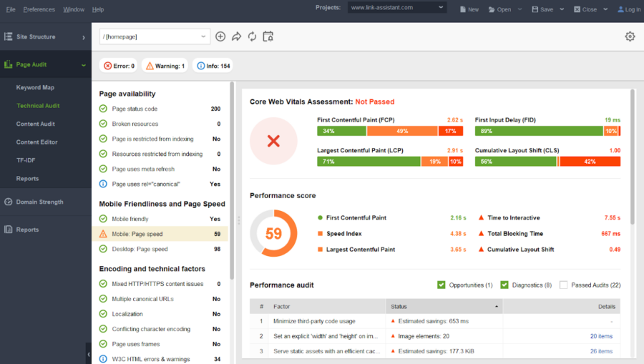Click the Open project folder icon
The image size is (644, 364).
click(x=492, y=9)
